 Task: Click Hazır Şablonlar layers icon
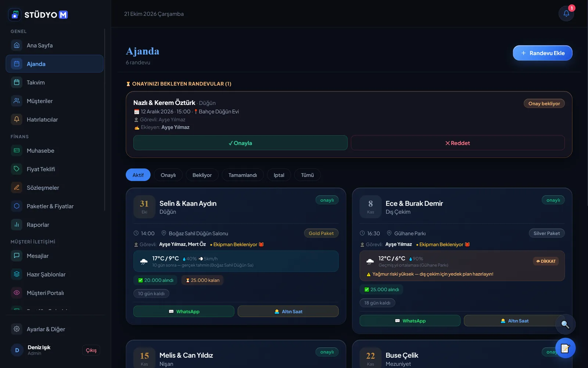[x=17, y=274]
